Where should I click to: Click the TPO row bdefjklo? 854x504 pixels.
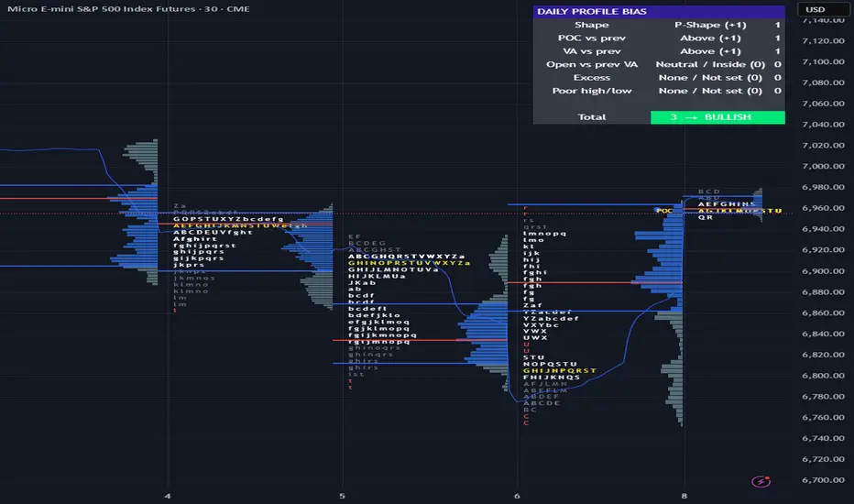374,315
